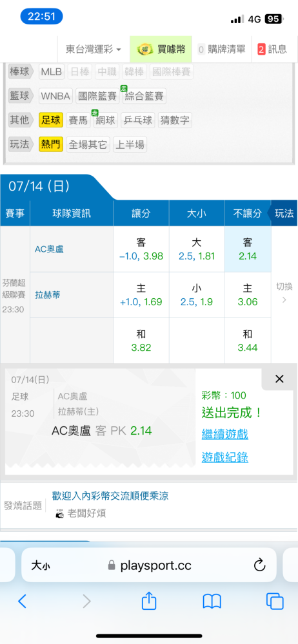Select the 日棒 filter
298x644 pixels.
pyautogui.click(x=80, y=72)
